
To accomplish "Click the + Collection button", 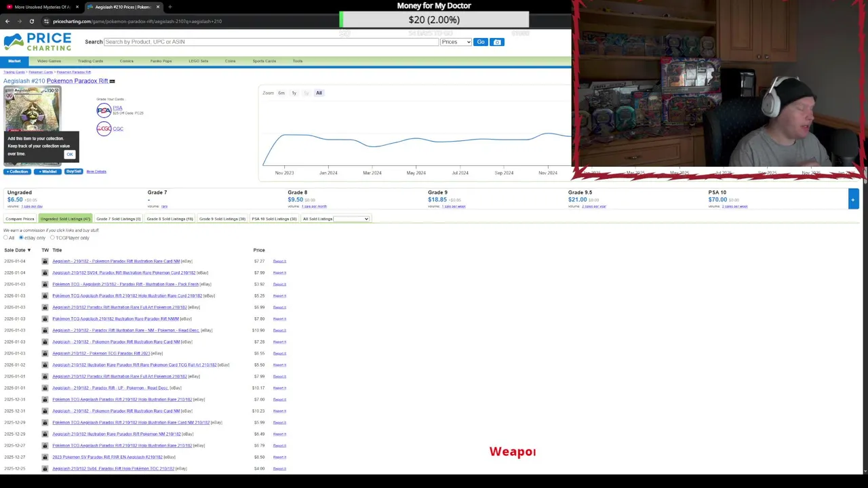I will 18,171.
